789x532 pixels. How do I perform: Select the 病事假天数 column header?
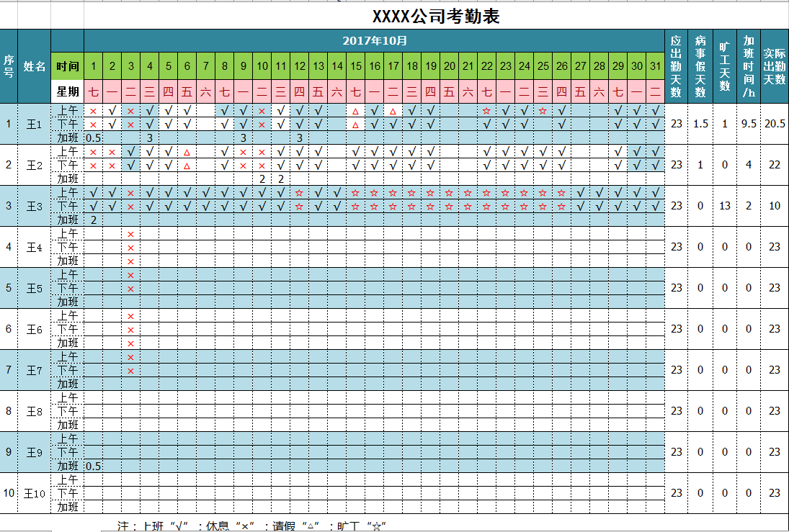coord(700,66)
